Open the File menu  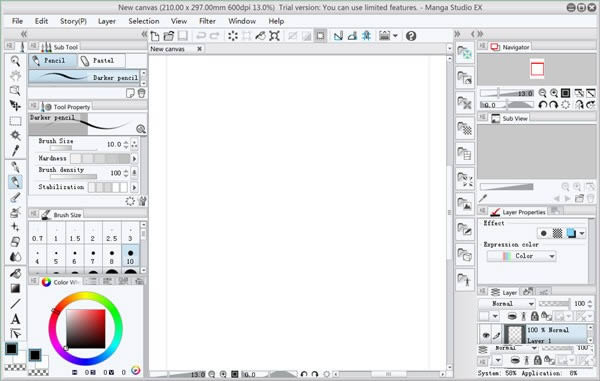[x=18, y=21]
